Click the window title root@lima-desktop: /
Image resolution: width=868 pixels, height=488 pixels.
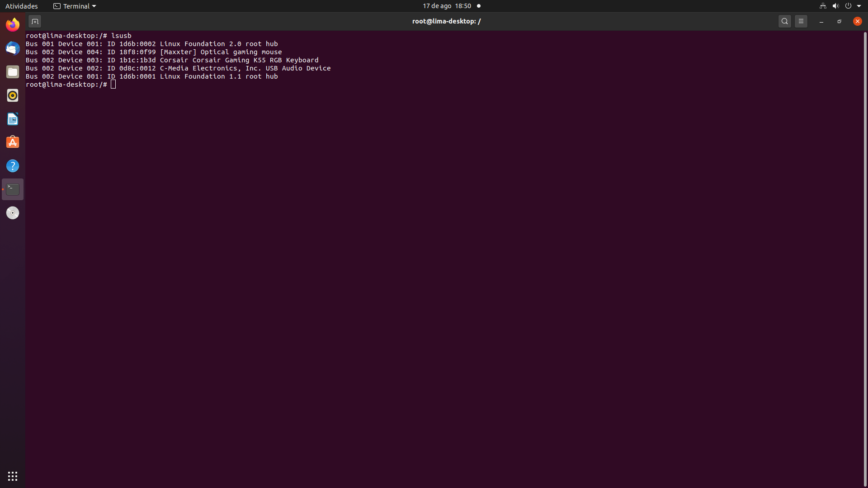click(x=446, y=21)
